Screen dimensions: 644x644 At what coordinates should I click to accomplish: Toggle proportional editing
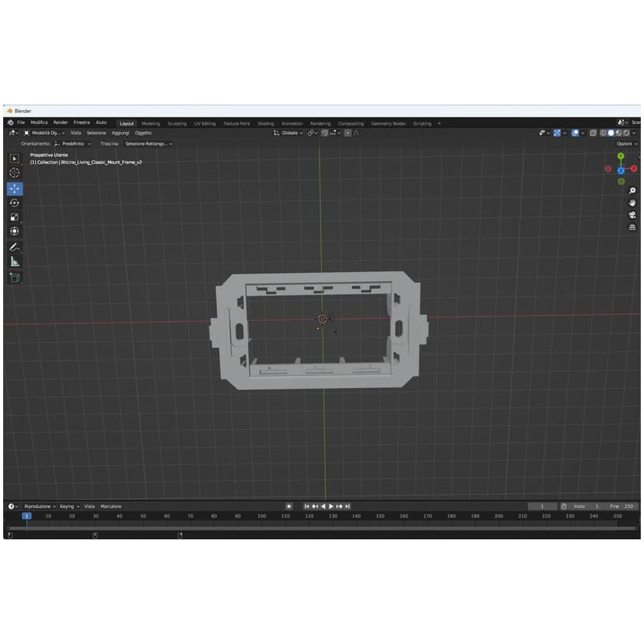coord(347,133)
